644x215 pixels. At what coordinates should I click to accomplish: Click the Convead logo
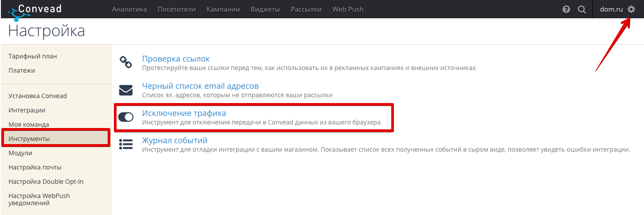(35, 11)
